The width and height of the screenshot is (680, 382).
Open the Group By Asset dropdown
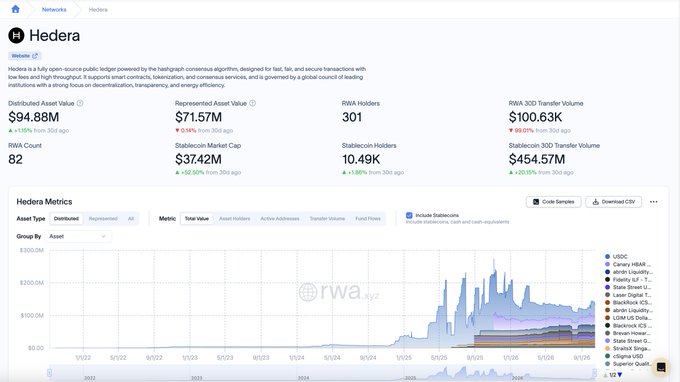click(78, 236)
